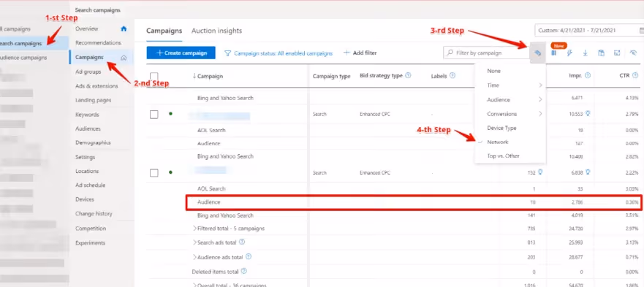Click the Campaign type column header
644x287 pixels.
click(331, 76)
